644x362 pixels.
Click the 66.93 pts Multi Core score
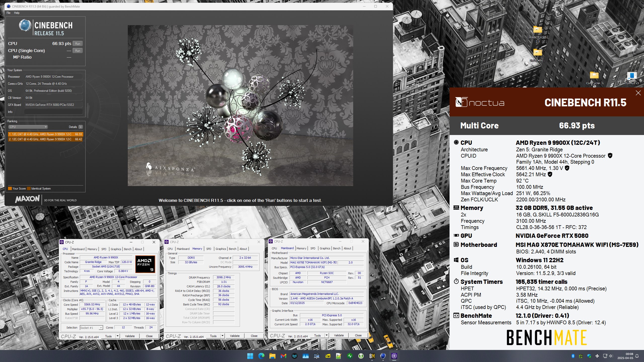[577, 125]
